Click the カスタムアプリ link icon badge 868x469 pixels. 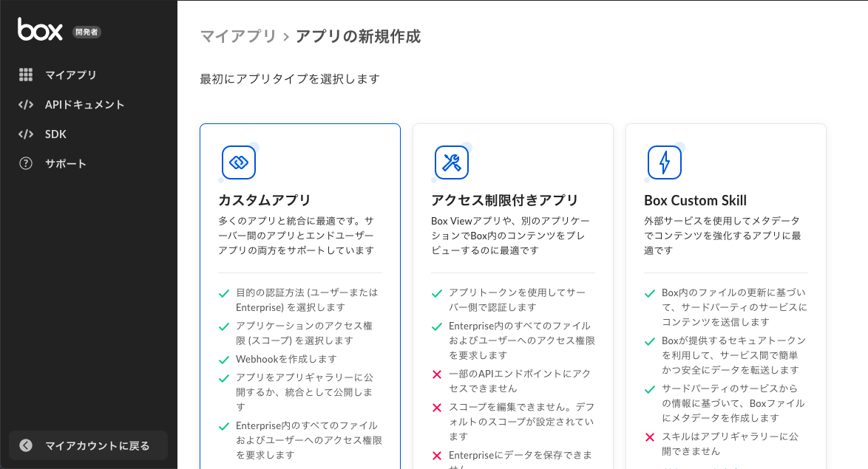pyautogui.click(x=238, y=162)
